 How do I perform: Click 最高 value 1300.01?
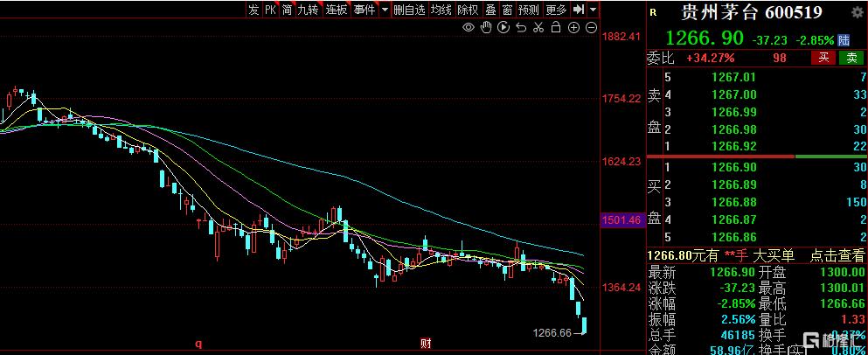pyautogui.click(x=842, y=288)
